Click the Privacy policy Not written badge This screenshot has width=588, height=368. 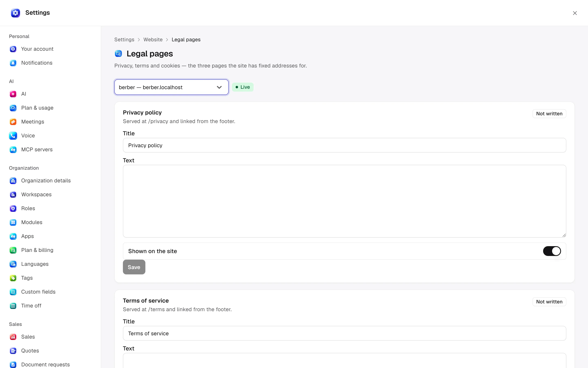[x=549, y=114]
